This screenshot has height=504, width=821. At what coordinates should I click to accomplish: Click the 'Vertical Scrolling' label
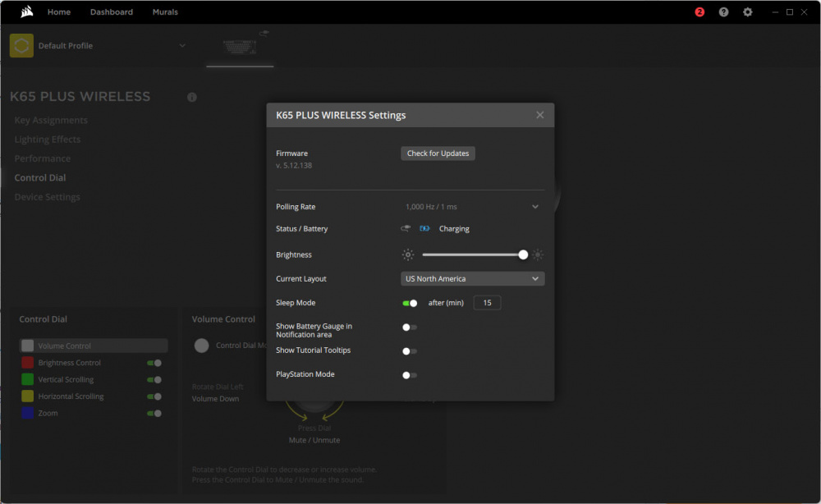66,379
